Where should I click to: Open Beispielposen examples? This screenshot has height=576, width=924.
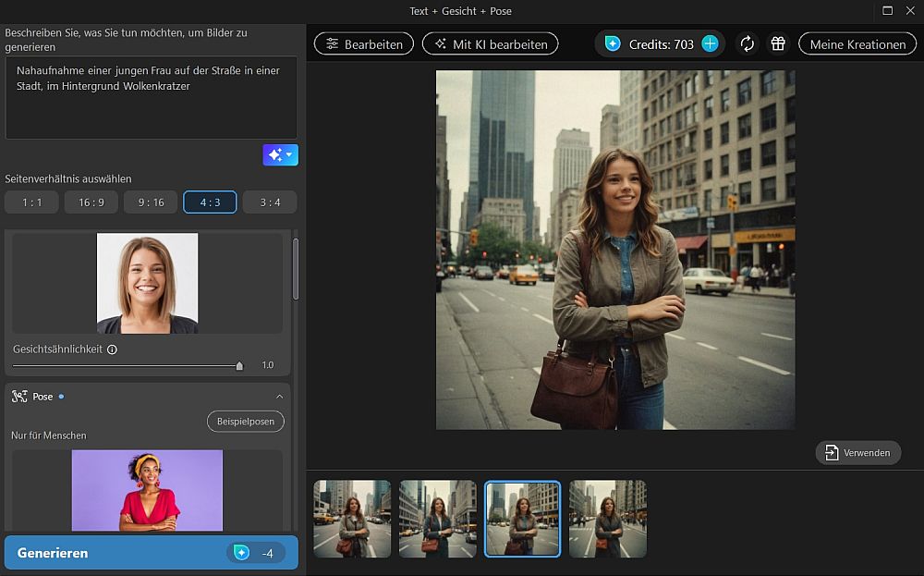245,422
